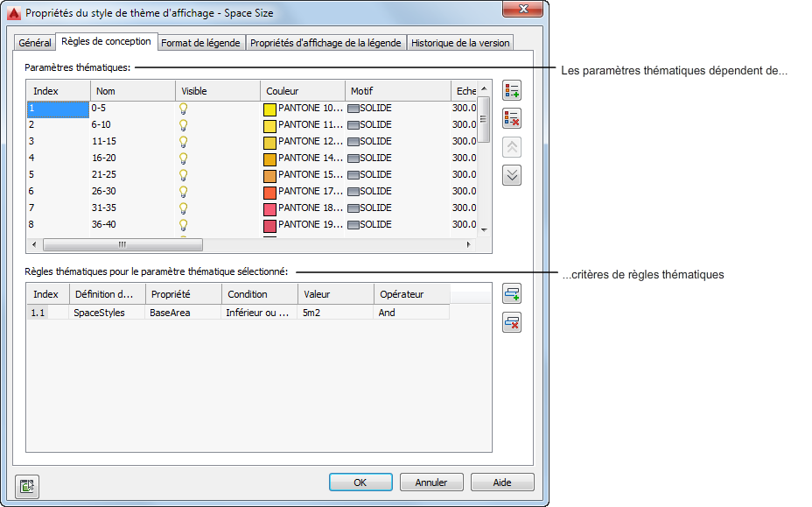This screenshot has width=812, height=507.
Task: Choose the PANTONE 14 orange swatch
Action: tap(269, 159)
